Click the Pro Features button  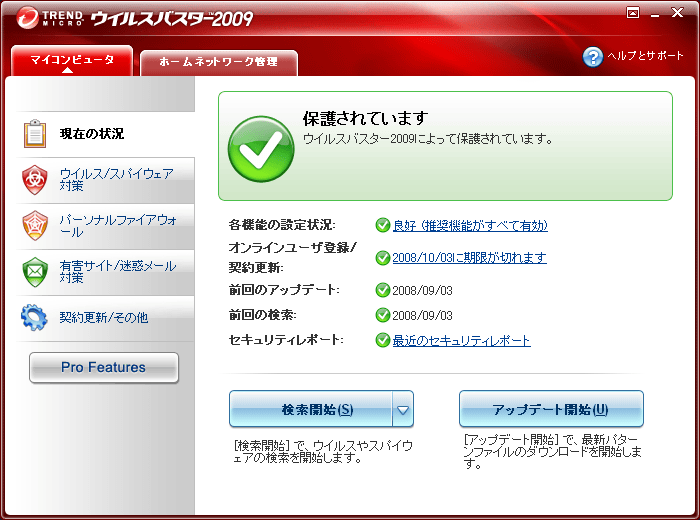pyautogui.click(x=104, y=367)
